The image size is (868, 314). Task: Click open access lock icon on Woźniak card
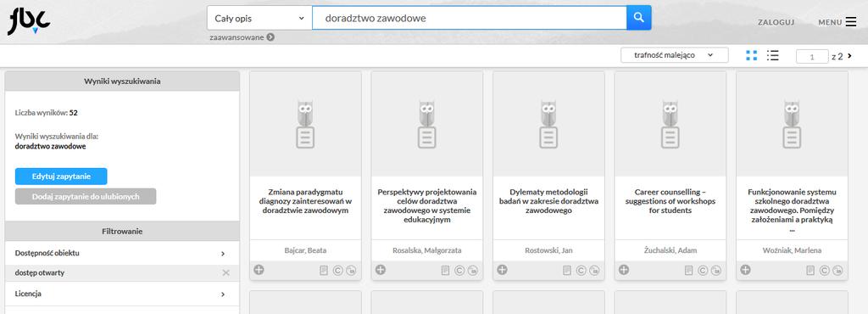click(x=838, y=271)
